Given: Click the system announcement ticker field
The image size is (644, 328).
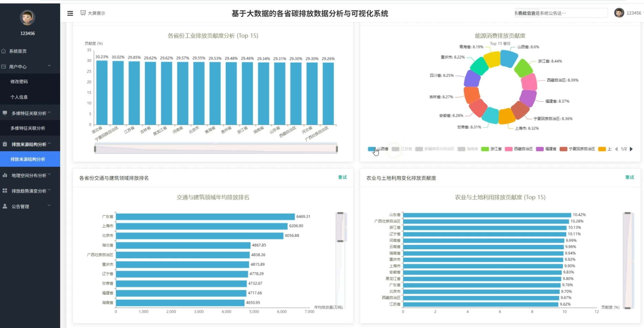Looking at the screenshot, I should pos(561,13).
